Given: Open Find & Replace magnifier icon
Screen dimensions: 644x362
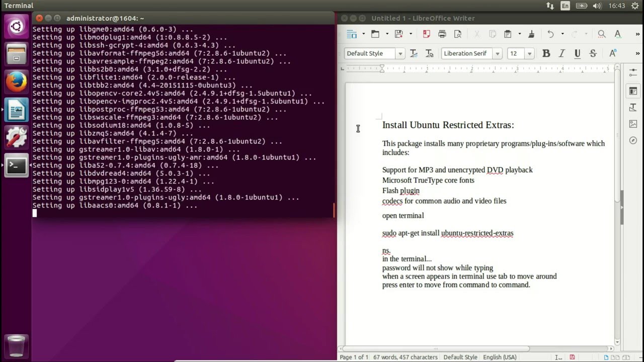Looking at the screenshot, I should tap(602, 34).
